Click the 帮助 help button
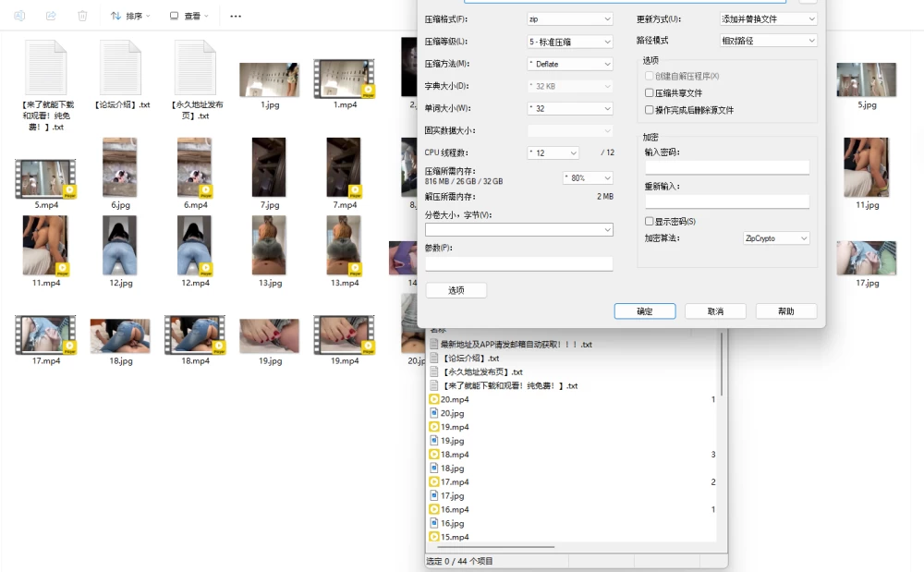Image resolution: width=924 pixels, height=572 pixels. coord(786,311)
